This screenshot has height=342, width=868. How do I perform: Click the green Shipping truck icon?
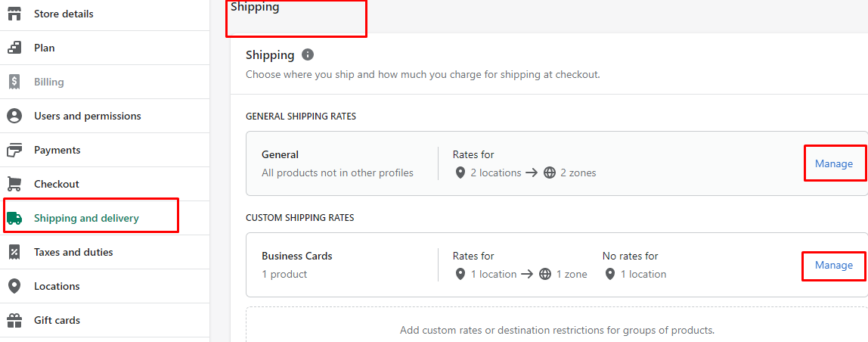pos(14,219)
